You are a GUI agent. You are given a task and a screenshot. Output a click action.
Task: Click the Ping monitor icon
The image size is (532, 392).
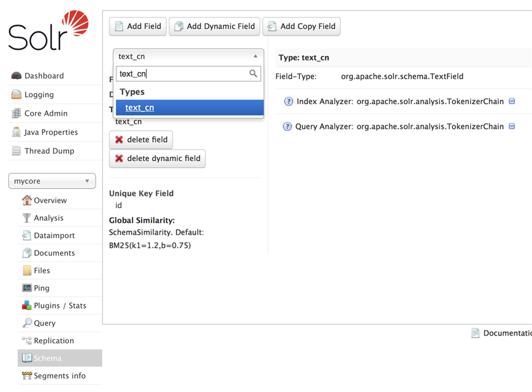click(x=27, y=288)
